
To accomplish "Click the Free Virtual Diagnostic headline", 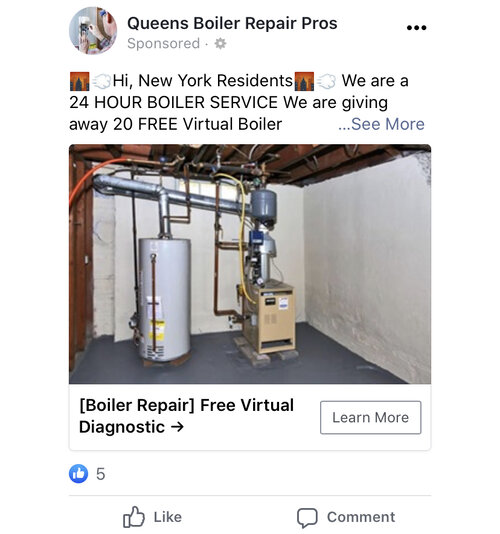I will point(187,416).
